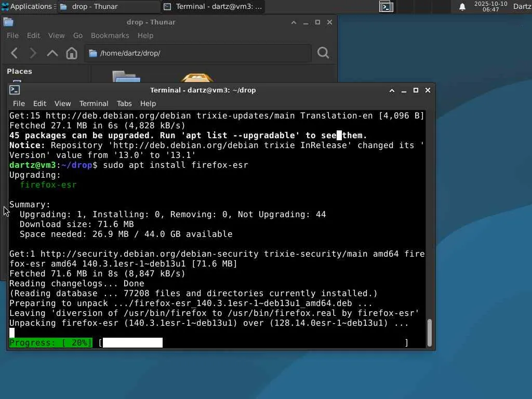This screenshot has height=399, width=532.
Task: Open the notification bell in the top panel
Action: point(462,7)
